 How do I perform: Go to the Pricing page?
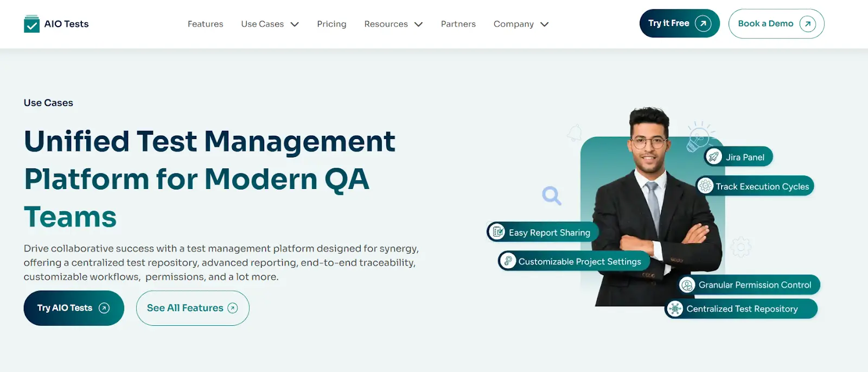click(x=331, y=24)
